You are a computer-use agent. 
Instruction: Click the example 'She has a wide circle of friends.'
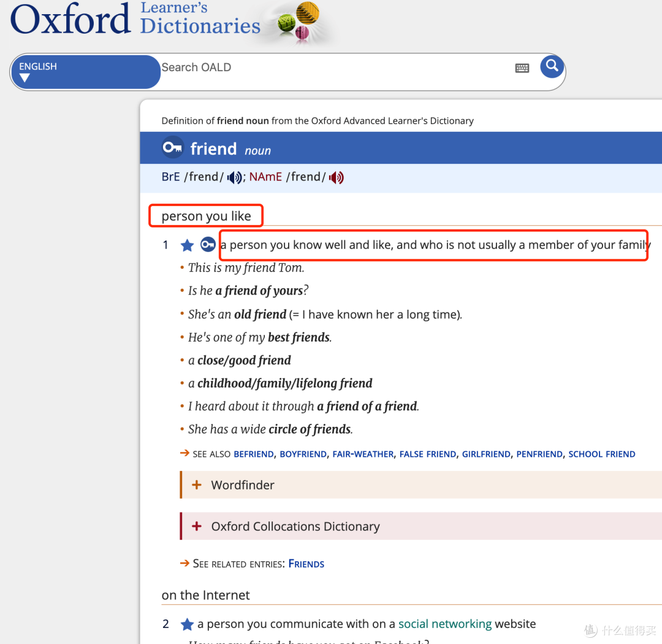[x=270, y=429]
